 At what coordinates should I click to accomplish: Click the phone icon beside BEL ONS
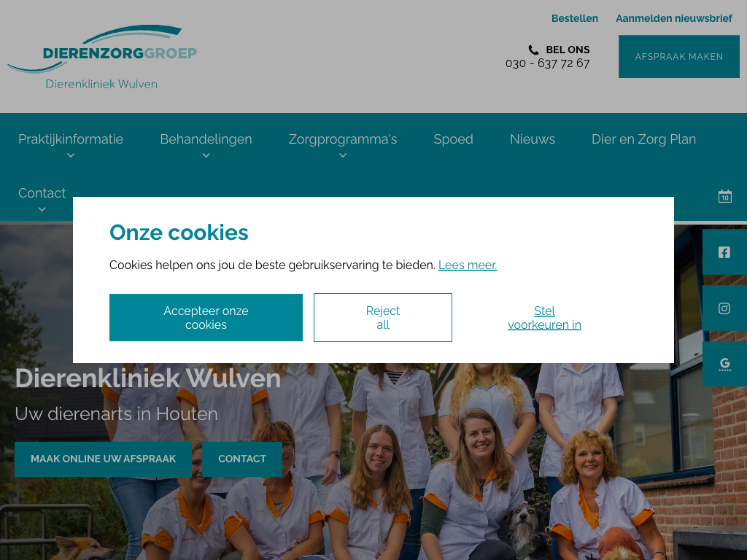(533, 50)
